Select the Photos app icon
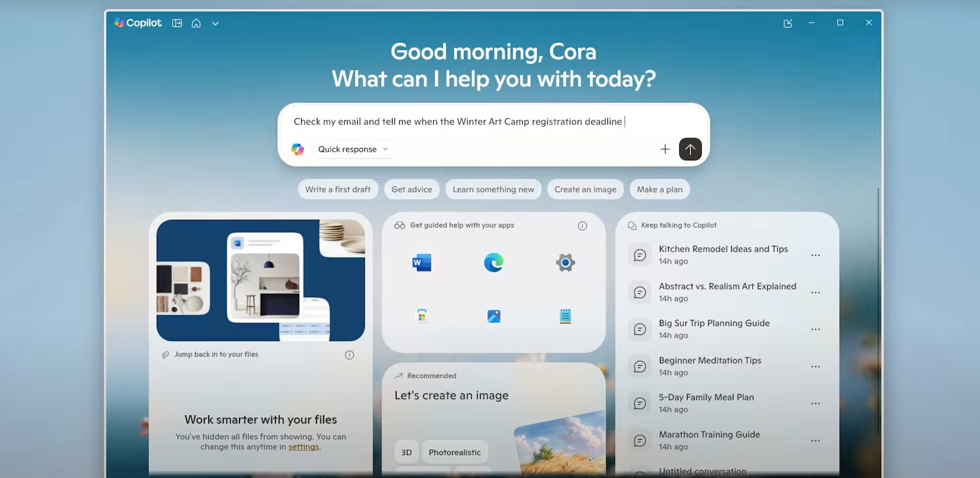Viewport: 980px width, 478px height. [x=494, y=316]
